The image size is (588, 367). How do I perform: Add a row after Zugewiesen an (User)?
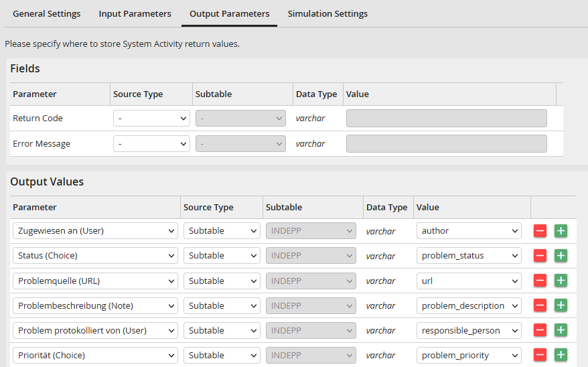[x=561, y=231]
